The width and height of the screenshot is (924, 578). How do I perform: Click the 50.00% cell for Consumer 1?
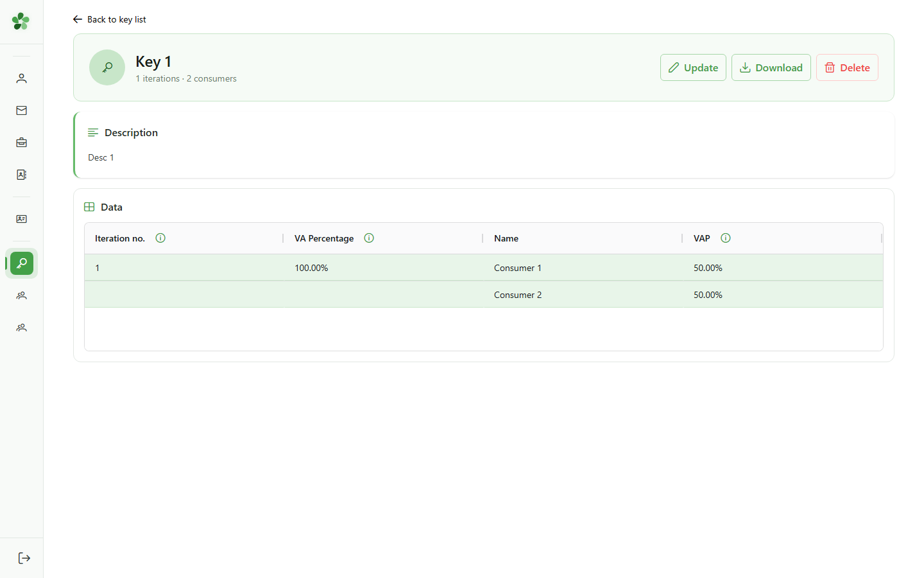click(x=782, y=268)
